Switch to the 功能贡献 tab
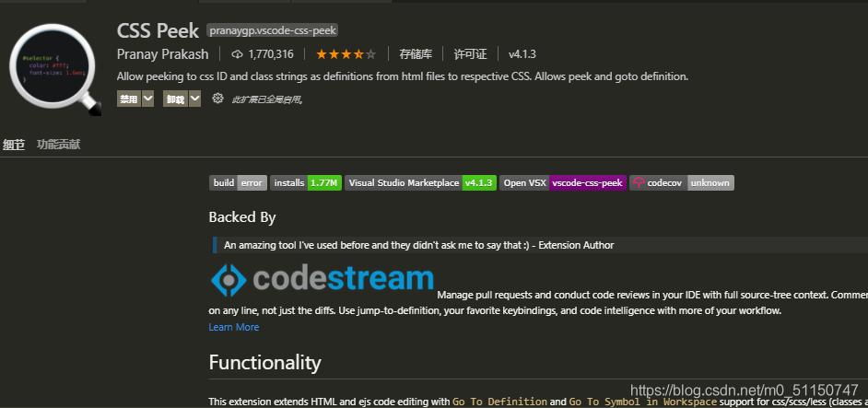The image size is (868, 408). [x=59, y=145]
